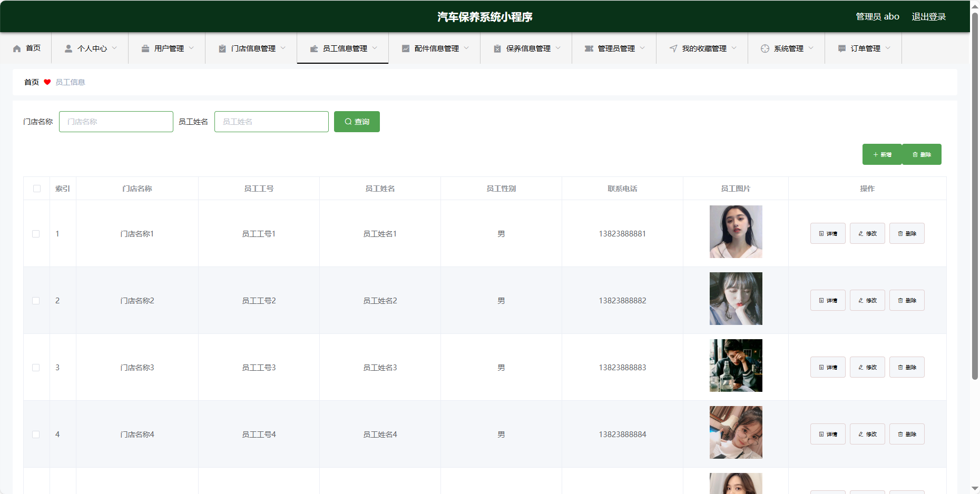Click the edit pencil icon in row 员工姓名2
This screenshot has height=494, width=980.
pos(861,301)
